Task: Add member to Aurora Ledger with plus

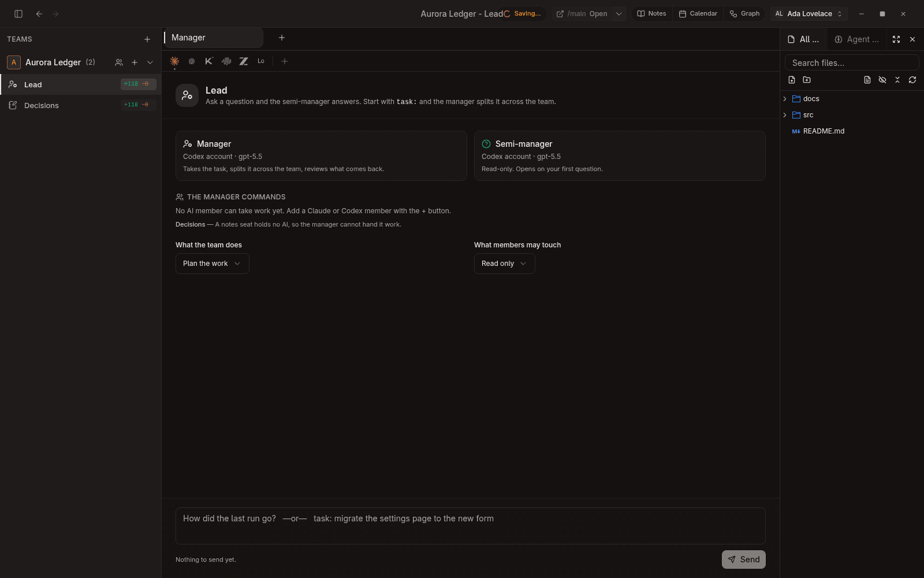Action: pos(135,62)
